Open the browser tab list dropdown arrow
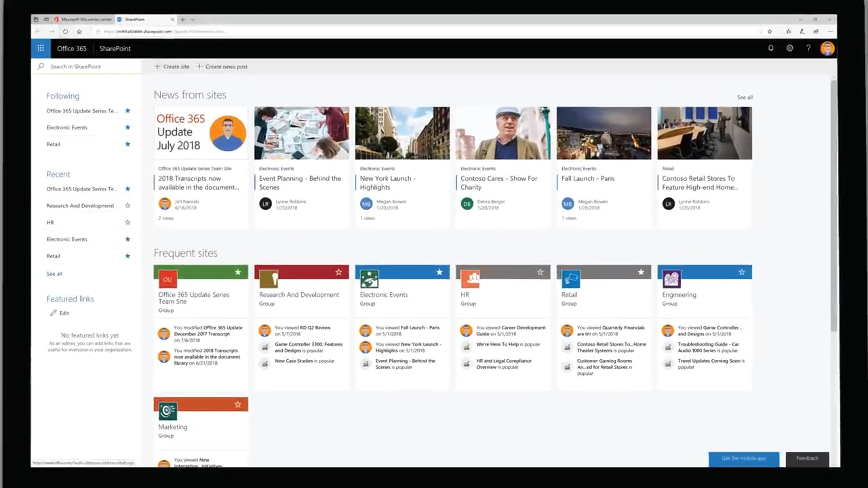This screenshot has width=868, height=488. (193, 20)
